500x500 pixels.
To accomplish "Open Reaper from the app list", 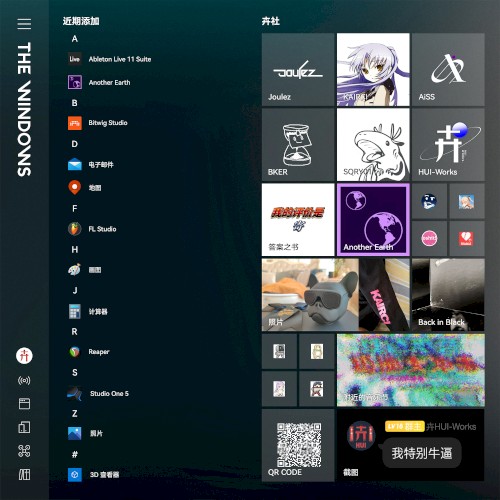I will (89, 352).
